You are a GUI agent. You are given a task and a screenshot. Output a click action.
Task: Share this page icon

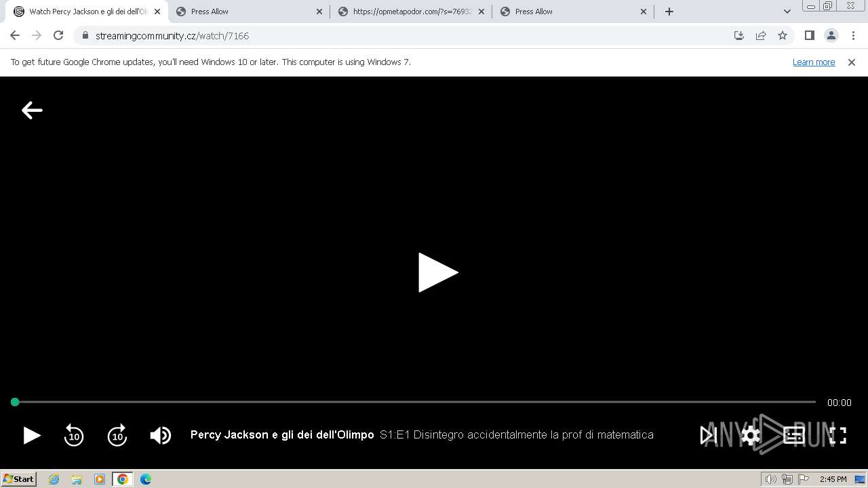[x=761, y=35]
